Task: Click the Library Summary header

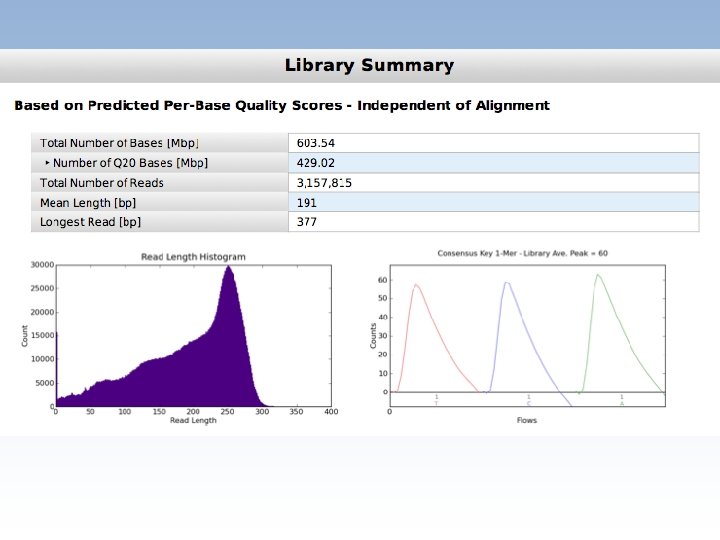Action: pyautogui.click(x=369, y=65)
